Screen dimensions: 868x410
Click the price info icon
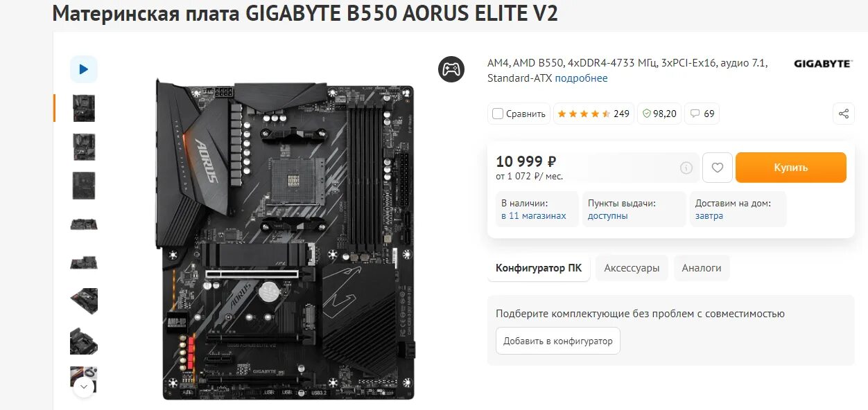686,168
